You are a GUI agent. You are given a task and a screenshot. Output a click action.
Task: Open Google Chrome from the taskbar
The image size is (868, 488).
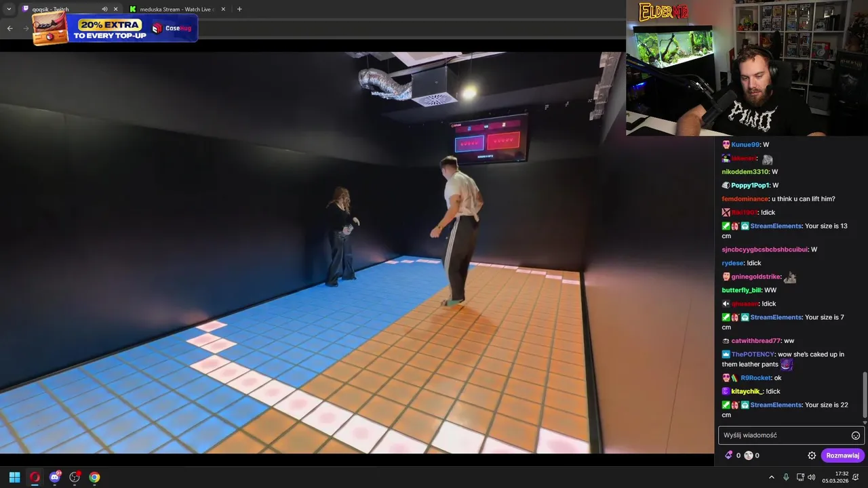tap(94, 477)
